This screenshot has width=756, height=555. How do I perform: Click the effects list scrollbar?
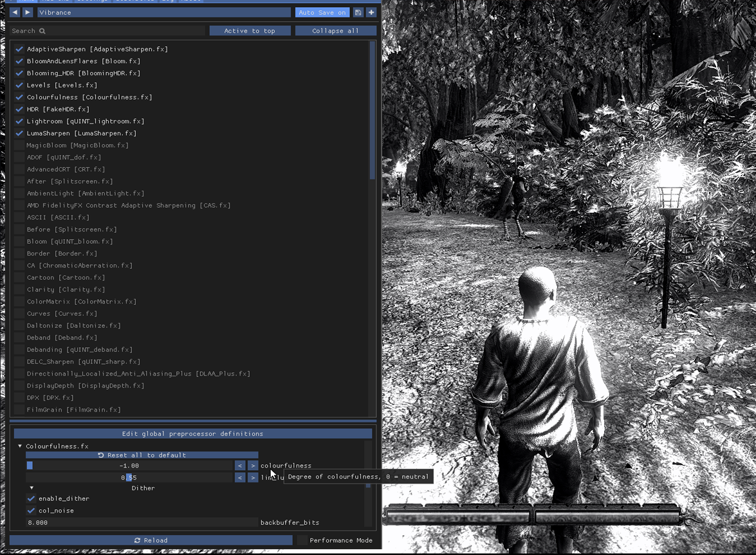click(x=372, y=111)
